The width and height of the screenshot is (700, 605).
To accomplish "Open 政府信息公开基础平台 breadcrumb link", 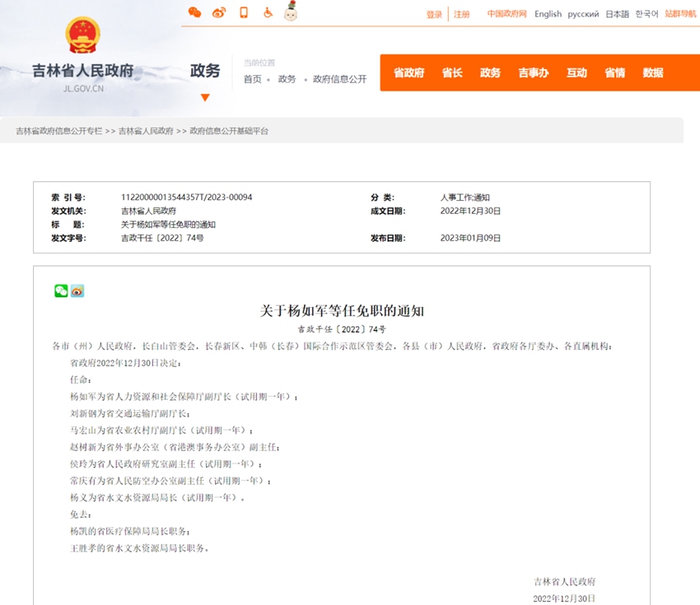I will tap(229, 131).
